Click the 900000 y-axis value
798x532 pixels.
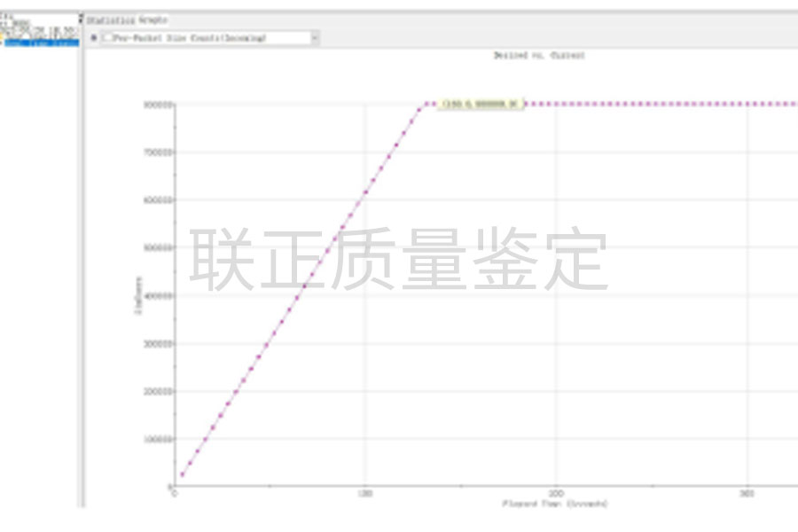159,105
